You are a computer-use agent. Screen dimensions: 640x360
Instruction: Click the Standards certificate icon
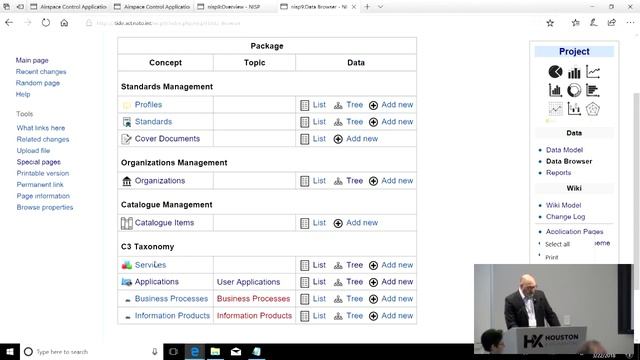pos(127,122)
